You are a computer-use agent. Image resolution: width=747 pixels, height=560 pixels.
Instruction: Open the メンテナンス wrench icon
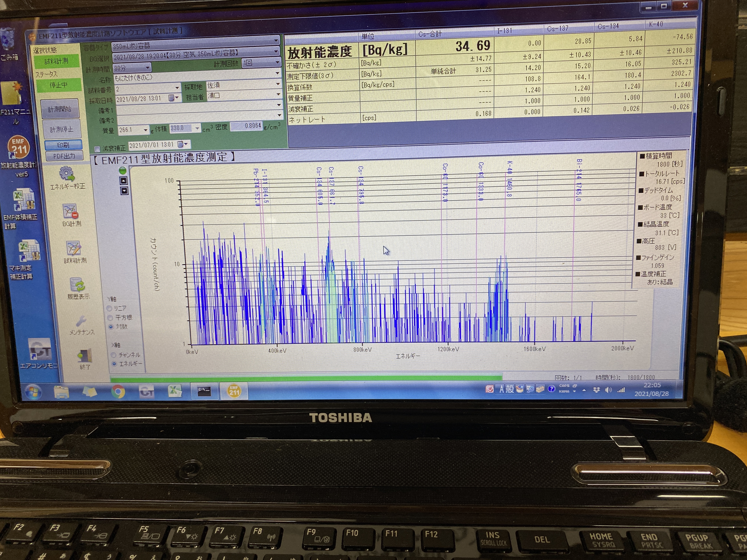point(81,321)
